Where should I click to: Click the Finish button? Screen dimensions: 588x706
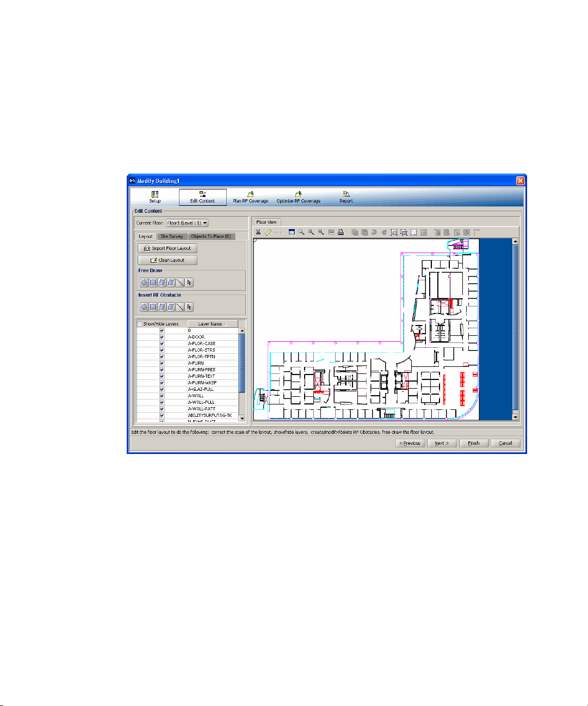(474, 443)
